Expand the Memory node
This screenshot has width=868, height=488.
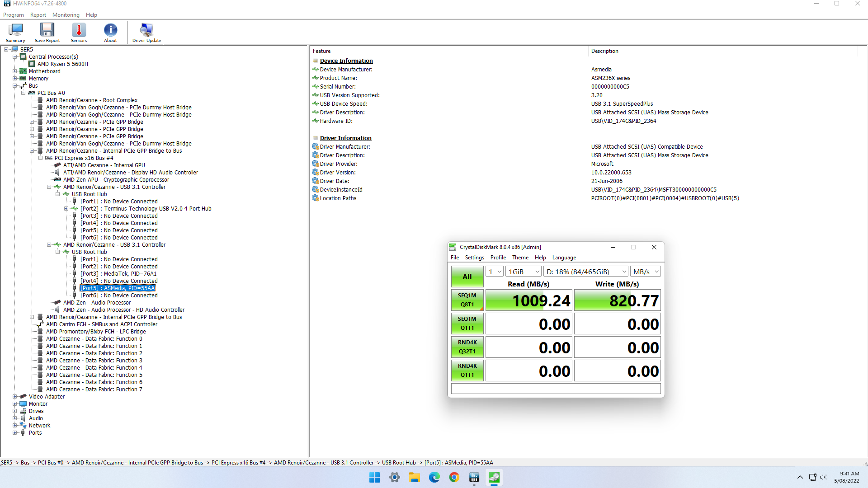coord(14,79)
